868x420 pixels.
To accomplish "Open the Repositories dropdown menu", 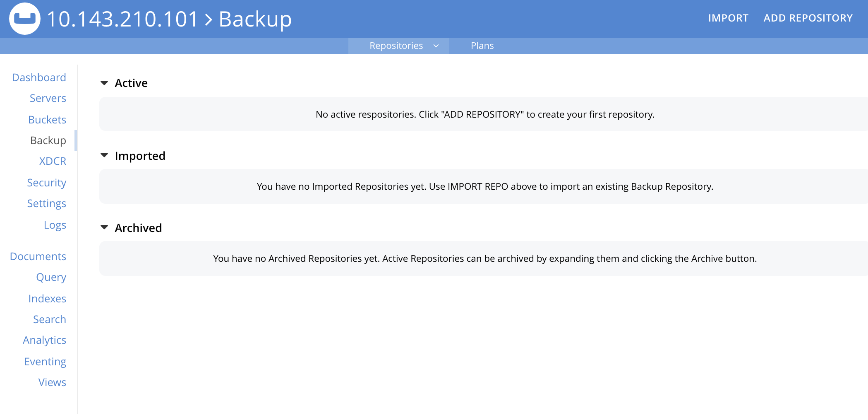I will click(x=435, y=46).
